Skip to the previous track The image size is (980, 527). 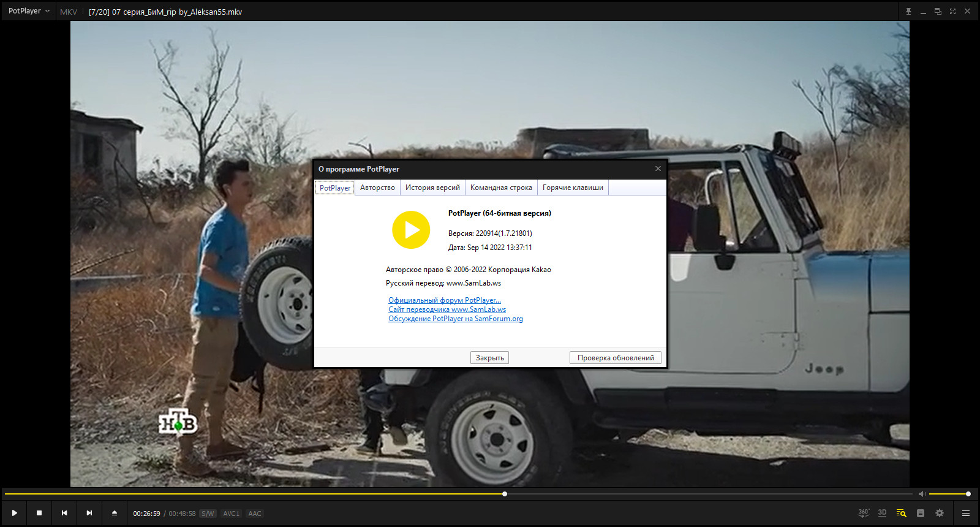click(64, 513)
